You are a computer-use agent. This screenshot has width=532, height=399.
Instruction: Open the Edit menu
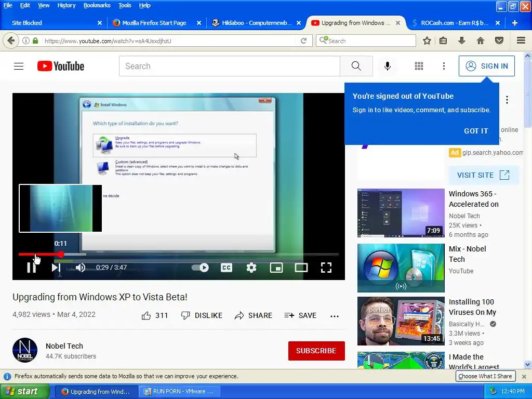[25, 5]
